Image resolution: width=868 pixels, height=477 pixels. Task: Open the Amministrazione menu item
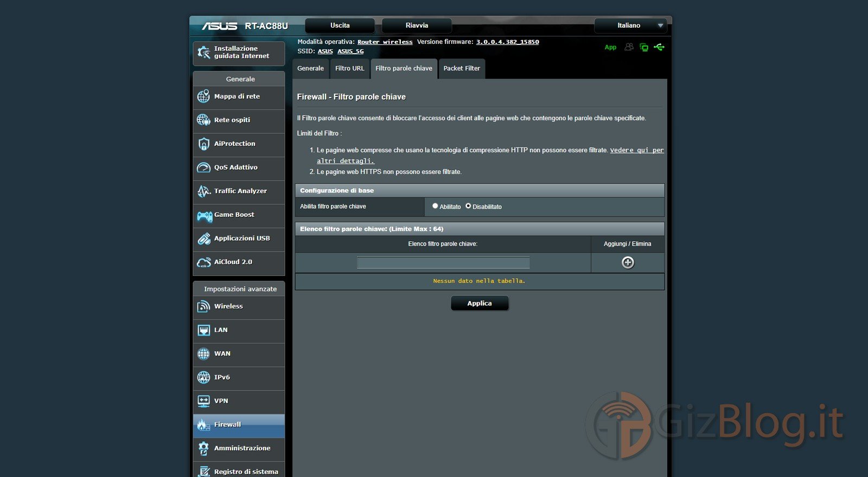tap(239, 449)
